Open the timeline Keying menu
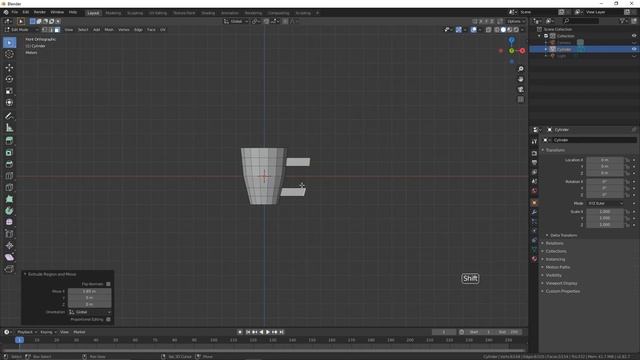 click(48, 332)
